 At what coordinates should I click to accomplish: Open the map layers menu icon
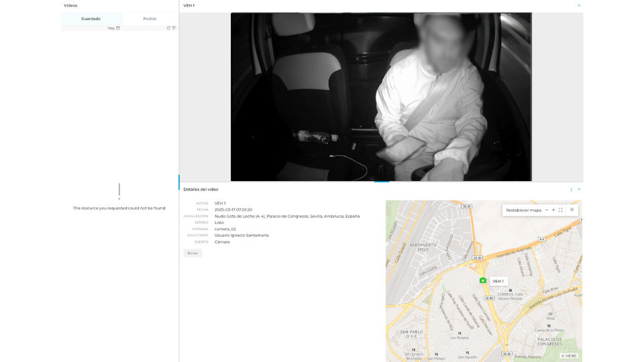point(572,210)
